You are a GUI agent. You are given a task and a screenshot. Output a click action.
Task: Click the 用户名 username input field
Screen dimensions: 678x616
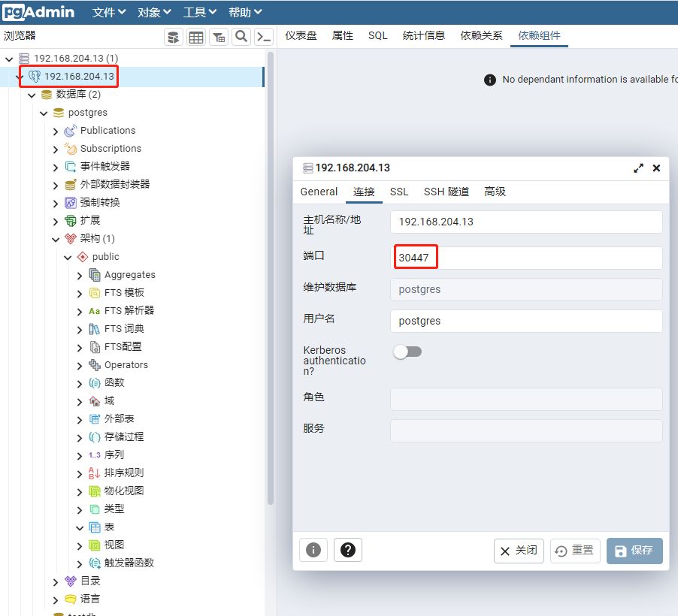click(x=526, y=321)
